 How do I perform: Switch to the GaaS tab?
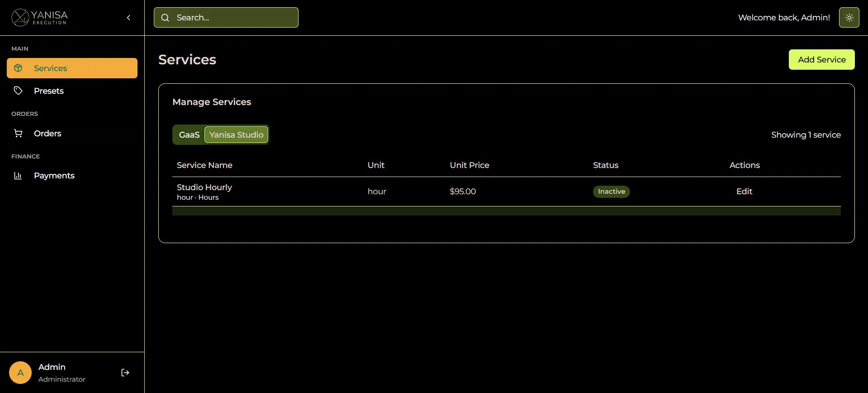point(189,135)
